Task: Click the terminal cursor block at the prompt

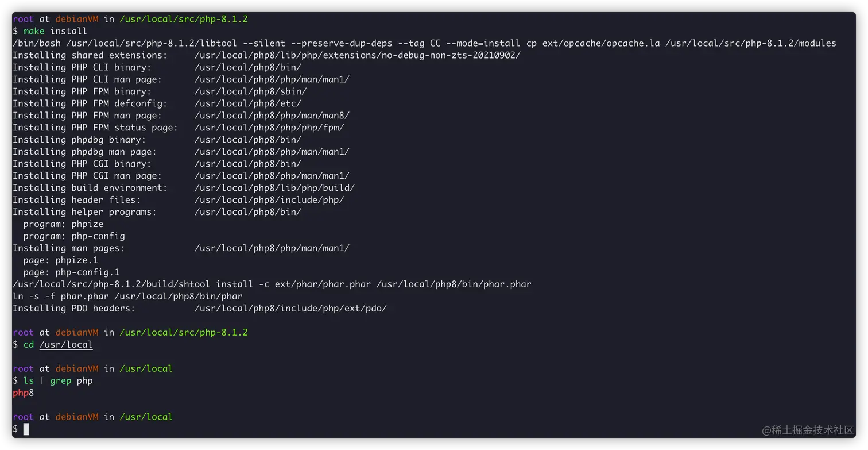Action: tap(26, 429)
